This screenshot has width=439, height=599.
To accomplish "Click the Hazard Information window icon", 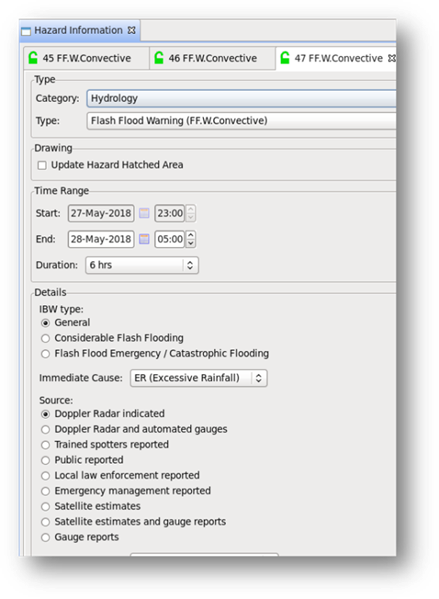I will point(26,31).
